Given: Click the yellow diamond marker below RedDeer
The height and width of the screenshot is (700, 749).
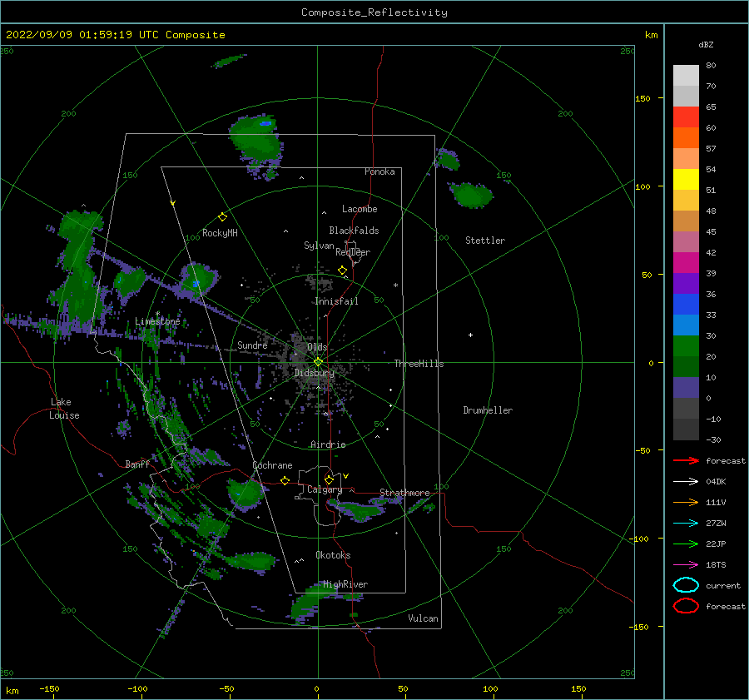Looking at the screenshot, I should [x=342, y=271].
